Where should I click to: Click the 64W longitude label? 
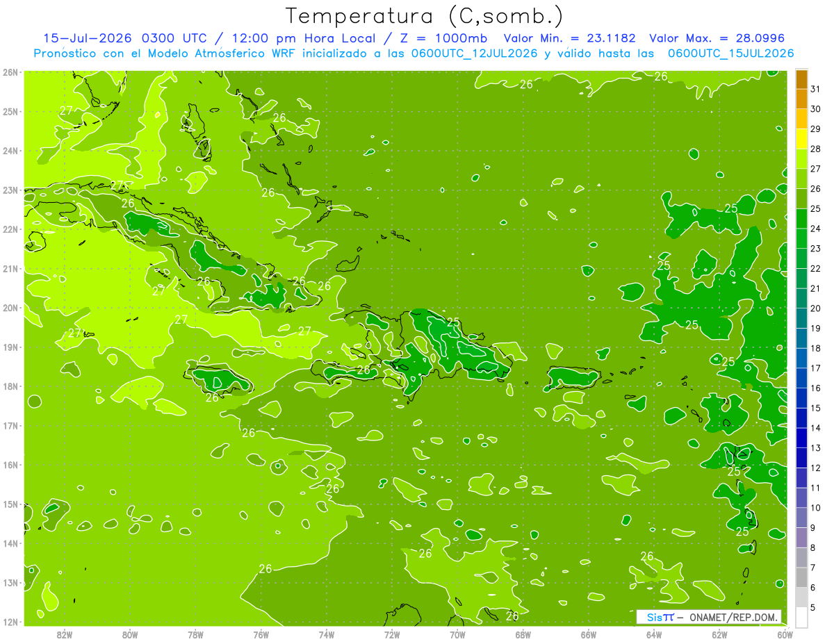[654, 634]
